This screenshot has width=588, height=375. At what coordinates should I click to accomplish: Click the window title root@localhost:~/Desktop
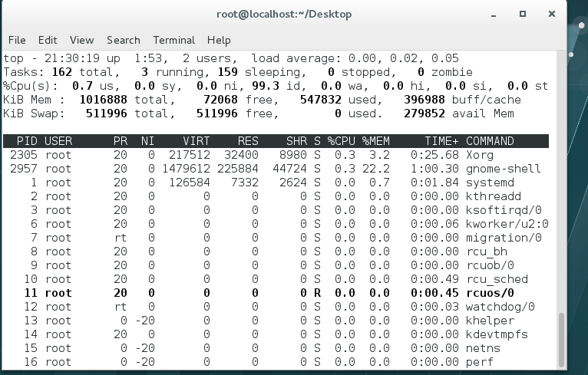[284, 15]
